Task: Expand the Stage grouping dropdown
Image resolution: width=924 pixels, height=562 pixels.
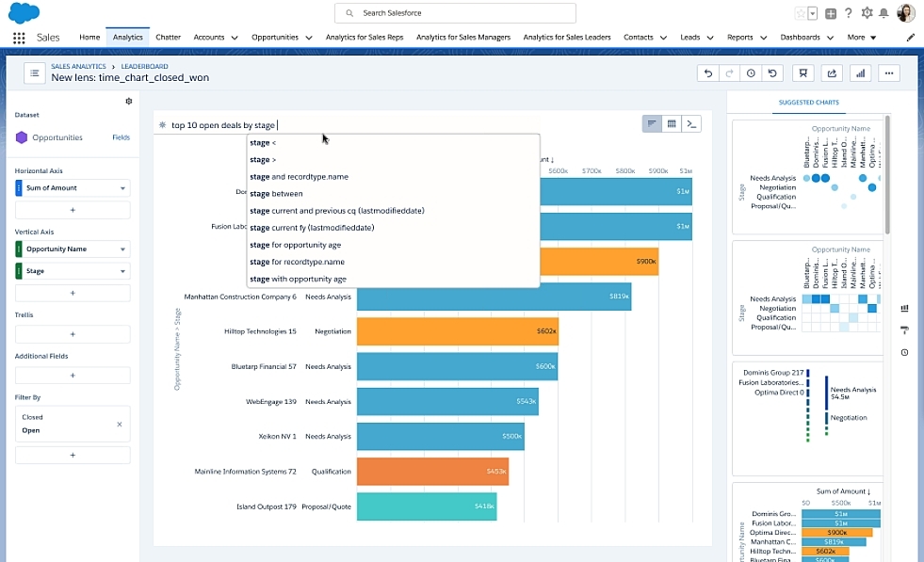Action: coord(122,271)
